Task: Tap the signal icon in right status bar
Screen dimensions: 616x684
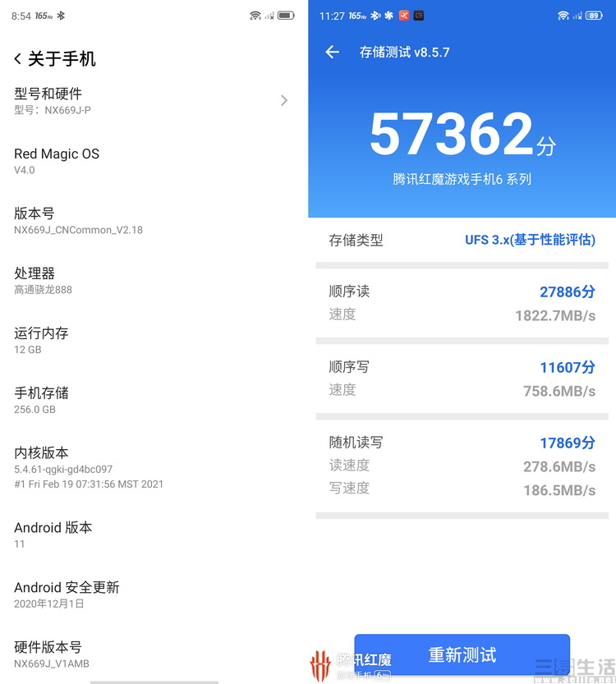Action: click(x=577, y=16)
